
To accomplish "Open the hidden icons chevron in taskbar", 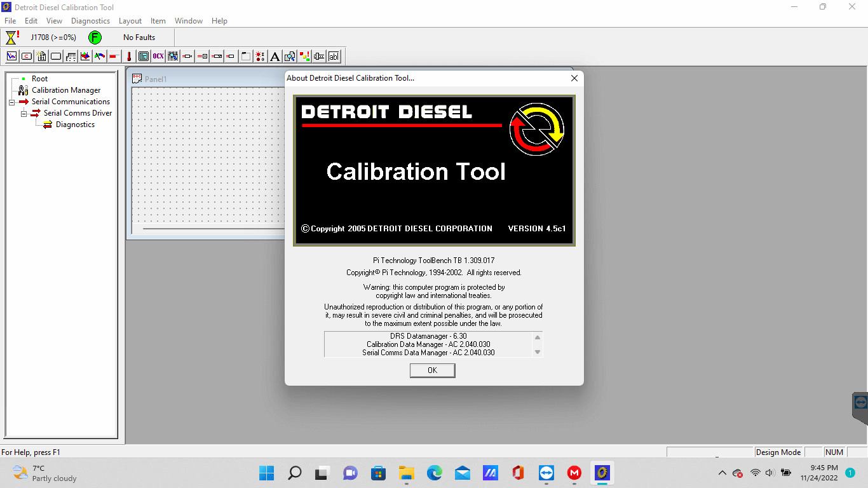I will point(722,473).
